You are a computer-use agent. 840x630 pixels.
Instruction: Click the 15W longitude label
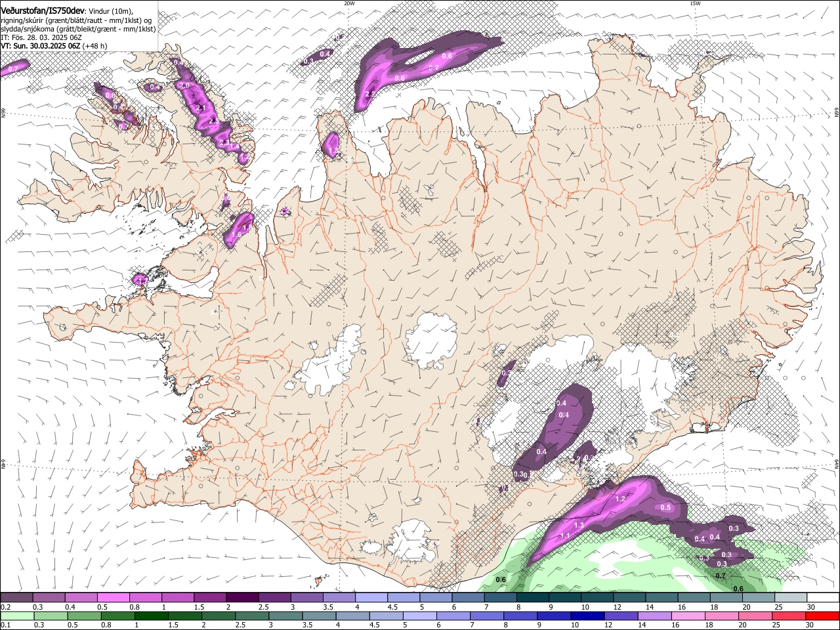point(695,3)
